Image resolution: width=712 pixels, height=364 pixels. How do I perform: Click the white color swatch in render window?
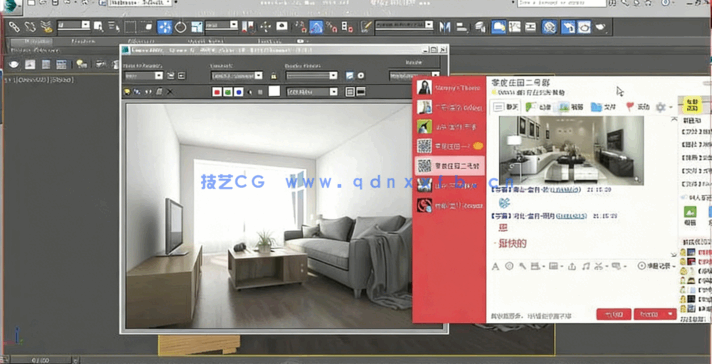pyautogui.click(x=274, y=91)
